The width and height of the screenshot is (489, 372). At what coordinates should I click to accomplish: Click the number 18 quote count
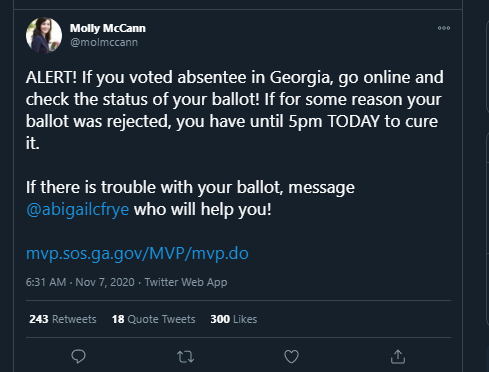[x=118, y=319]
